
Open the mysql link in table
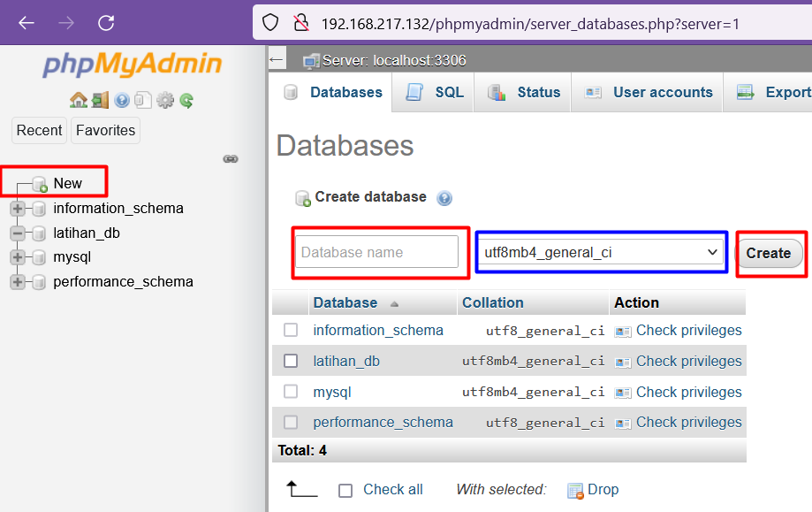[332, 393]
